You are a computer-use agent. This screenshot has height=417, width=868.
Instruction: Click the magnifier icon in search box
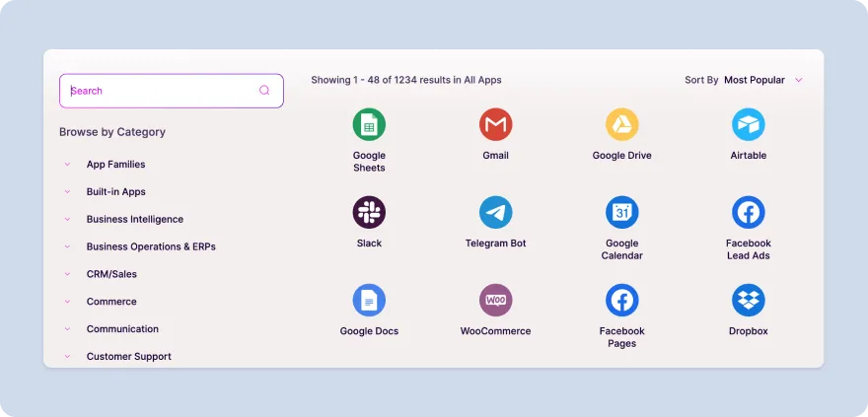click(x=264, y=91)
